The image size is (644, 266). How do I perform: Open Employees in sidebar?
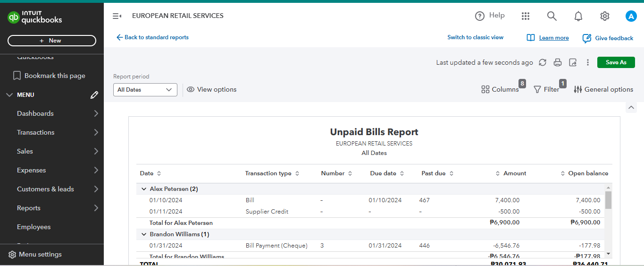(x=34, y=227)
